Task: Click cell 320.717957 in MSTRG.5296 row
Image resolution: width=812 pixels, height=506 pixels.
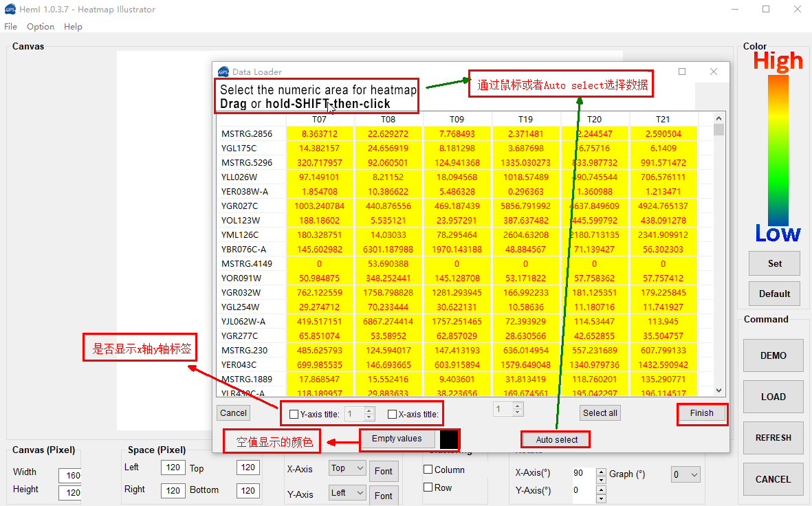Action: [x=320, y=163]
